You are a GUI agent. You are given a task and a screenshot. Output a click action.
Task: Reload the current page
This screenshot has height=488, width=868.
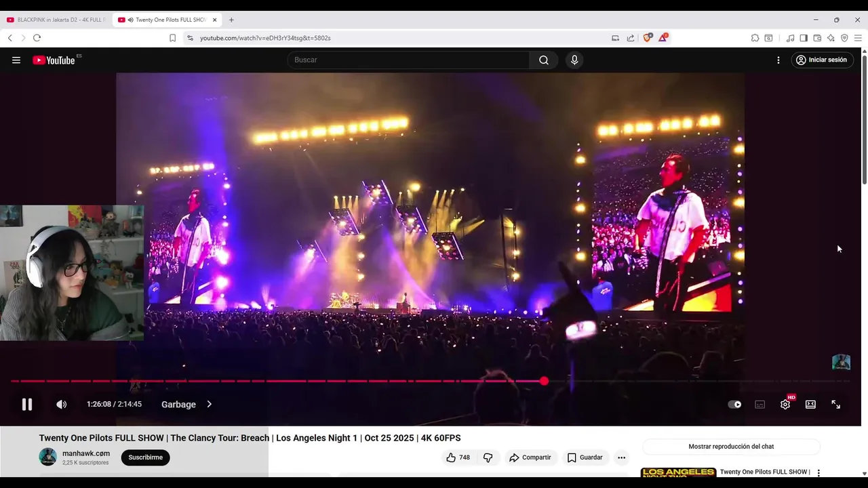point(37,38)
